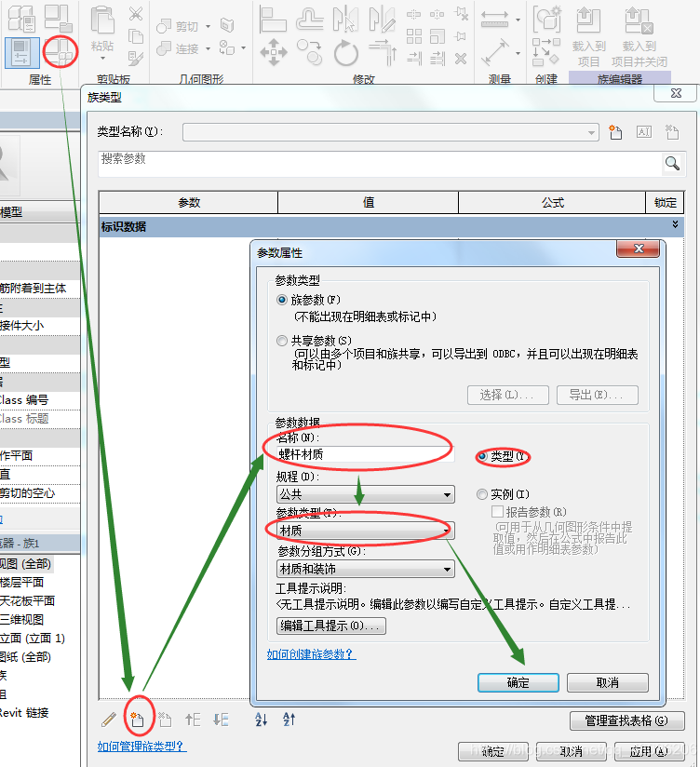700x767 pixels.
Task: Select 共享参数 (S) radio button
Action: [282, 341]
